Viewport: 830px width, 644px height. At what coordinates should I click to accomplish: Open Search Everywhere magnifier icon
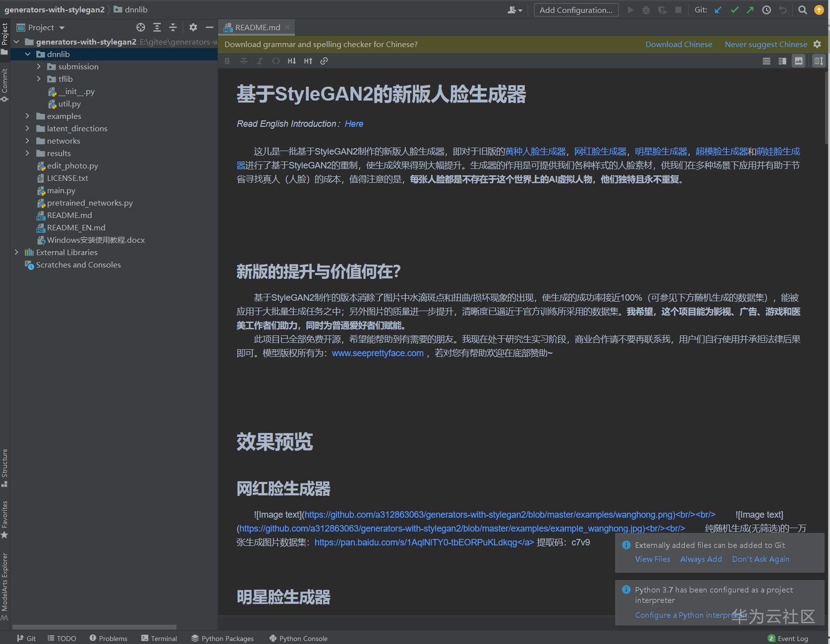coord(803,10)
